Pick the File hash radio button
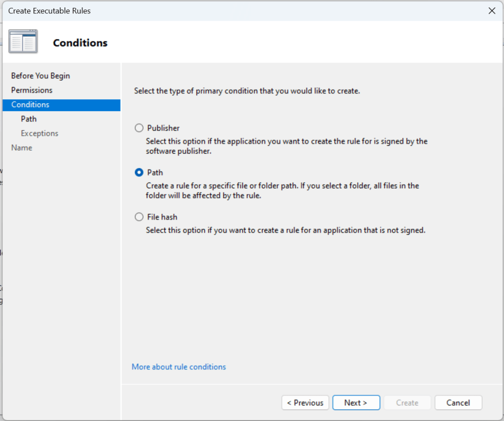Viewport: 504px width, 421px height. pos(139,217)
